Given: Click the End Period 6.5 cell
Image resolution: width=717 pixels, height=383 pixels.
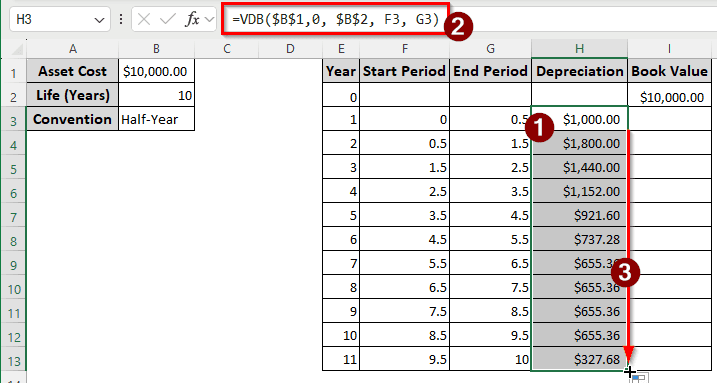Looking at the screenshot, I should click(x=491, y=263).
